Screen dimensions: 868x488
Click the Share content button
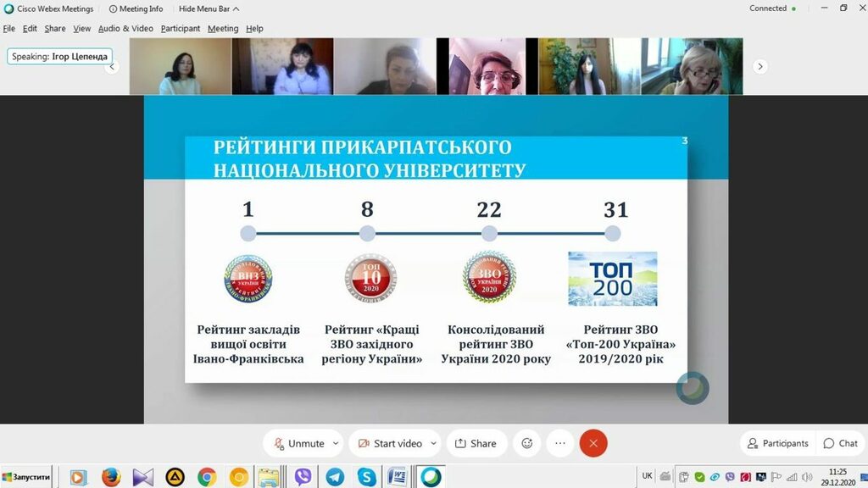coord(476,443)
